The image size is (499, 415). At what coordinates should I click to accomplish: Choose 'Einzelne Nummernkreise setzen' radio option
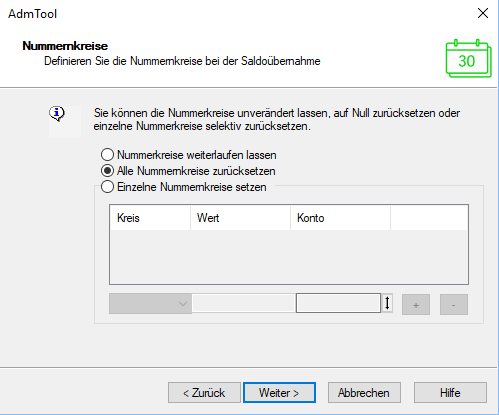tap(184, 187)
